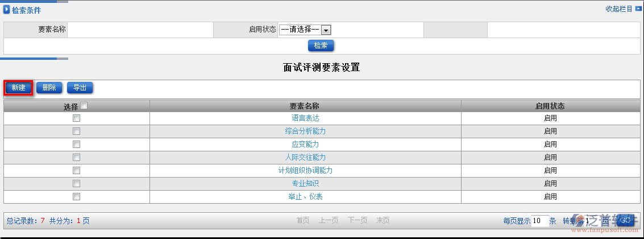Click the 导出 export button

pos(80,88)
